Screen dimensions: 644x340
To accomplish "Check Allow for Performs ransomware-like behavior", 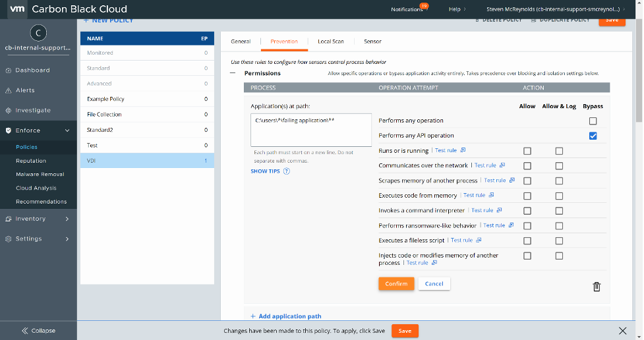I will tap(527, 226).
